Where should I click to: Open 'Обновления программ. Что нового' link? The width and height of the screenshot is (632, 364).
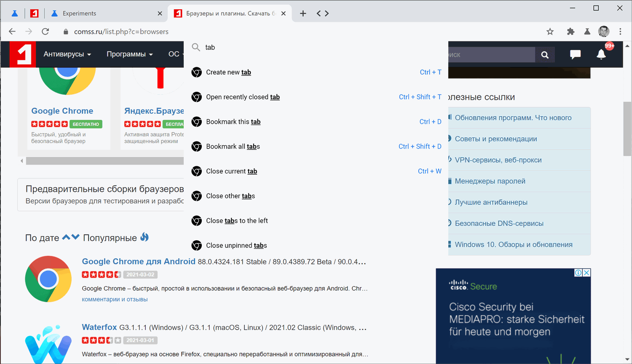513,118
